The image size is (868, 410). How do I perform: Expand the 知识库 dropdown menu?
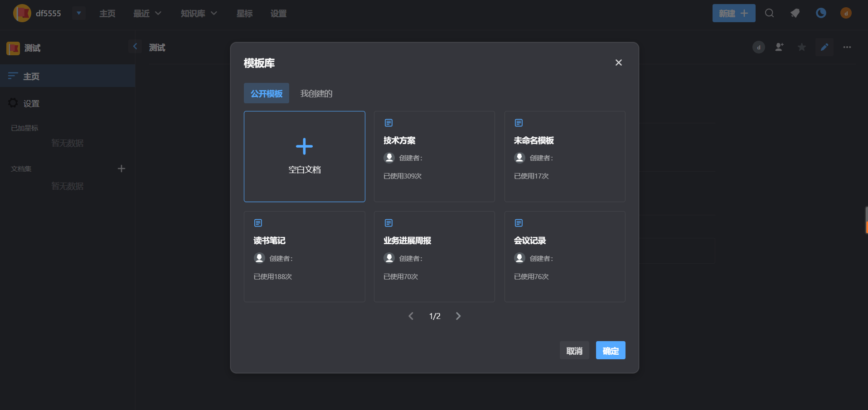199,13
